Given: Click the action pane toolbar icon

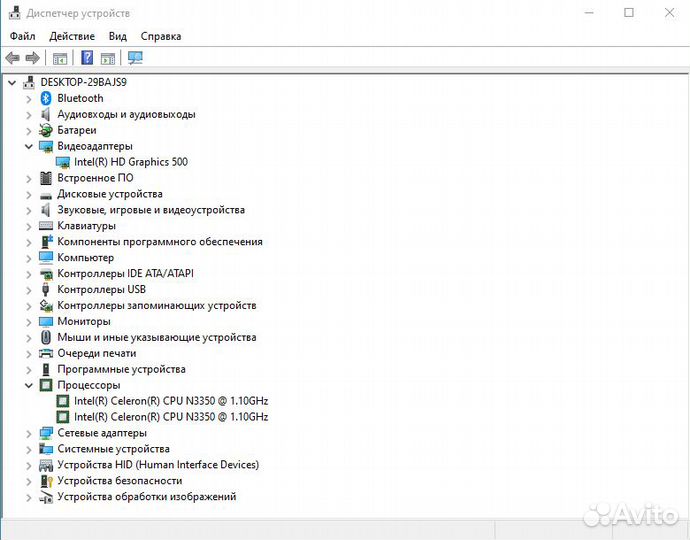Looking at the screenshot, I should click(x=108, y=58).
